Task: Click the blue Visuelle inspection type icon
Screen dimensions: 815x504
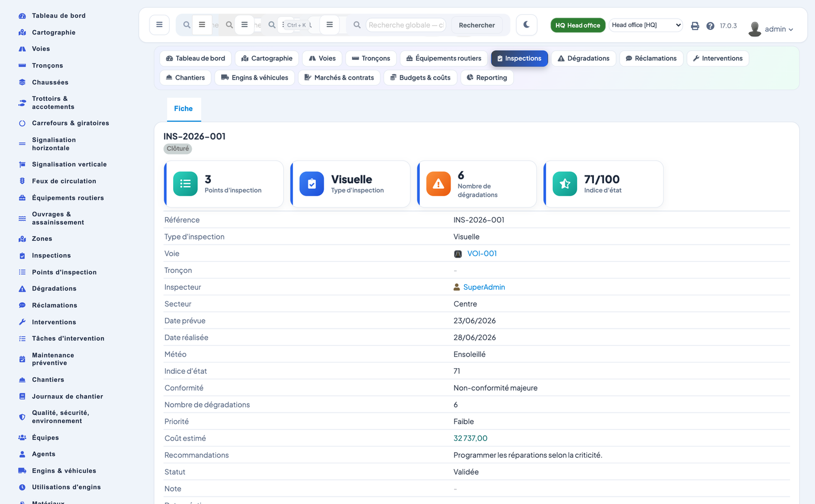Action: coord(311,184)
